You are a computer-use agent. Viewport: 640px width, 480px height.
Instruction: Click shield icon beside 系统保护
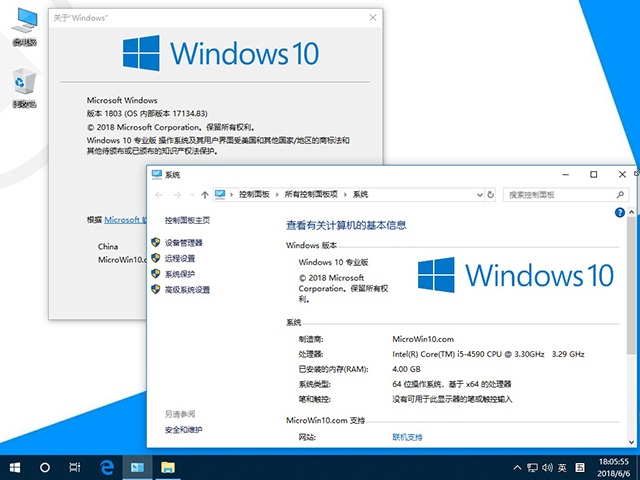tap(156, 273)
